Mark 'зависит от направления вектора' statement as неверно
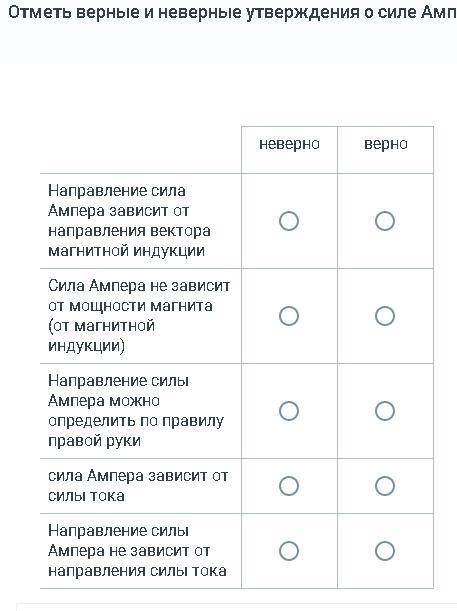This screenshot has width=457, height=611. click(x=289, y=221)
